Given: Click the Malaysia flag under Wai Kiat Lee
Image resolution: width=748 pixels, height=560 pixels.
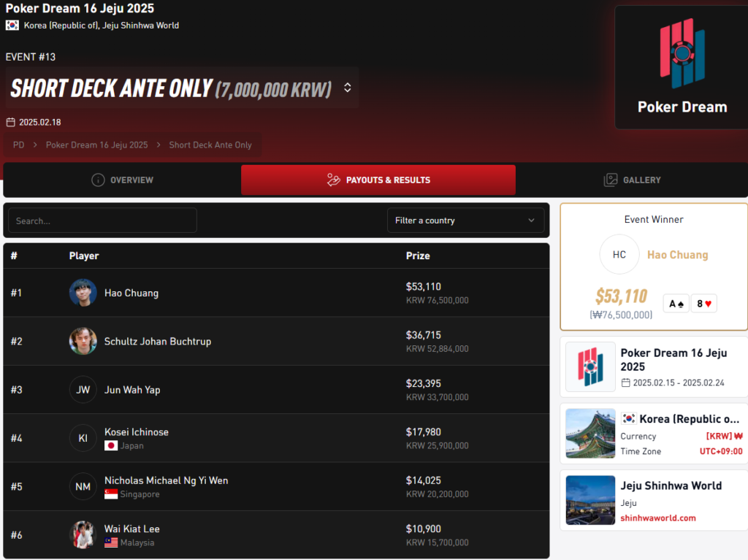Looking at the screenshot, I should [111, 542].
